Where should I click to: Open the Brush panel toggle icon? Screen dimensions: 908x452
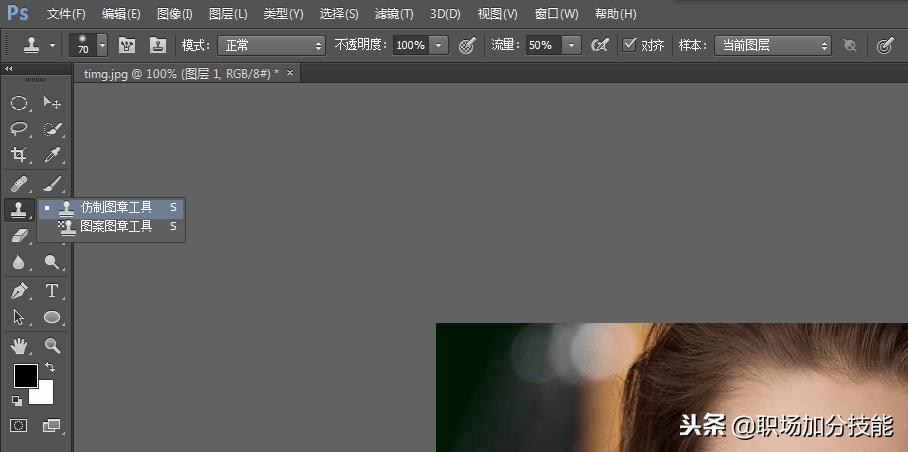click(x=127, y=45)
